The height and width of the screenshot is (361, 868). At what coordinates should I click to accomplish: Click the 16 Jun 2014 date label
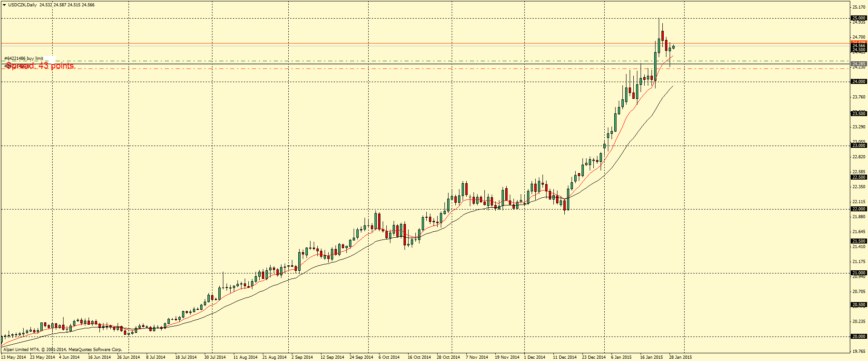tap(99, 357)
